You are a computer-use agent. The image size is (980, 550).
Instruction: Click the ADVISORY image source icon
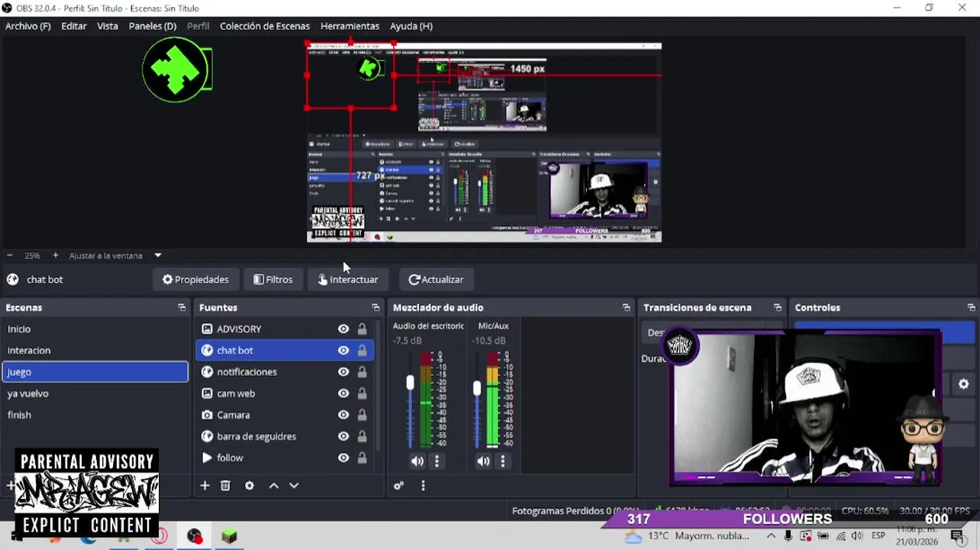207,328
